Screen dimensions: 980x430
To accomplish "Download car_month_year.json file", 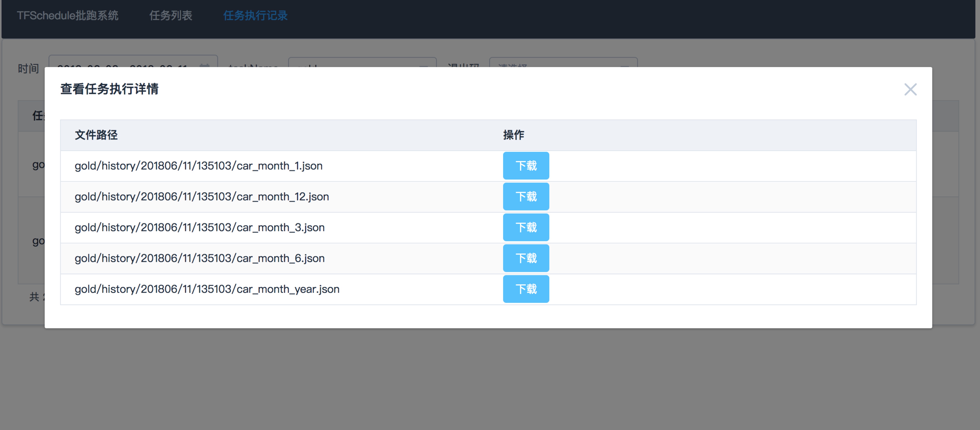I will click(x=526, y=289).
